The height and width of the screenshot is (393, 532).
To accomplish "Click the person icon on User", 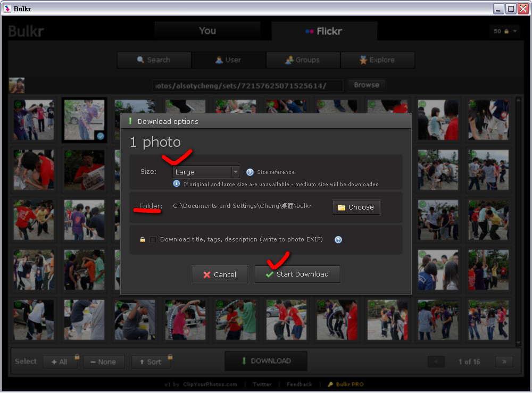I will pyautogui.click(x=219, y=60).
